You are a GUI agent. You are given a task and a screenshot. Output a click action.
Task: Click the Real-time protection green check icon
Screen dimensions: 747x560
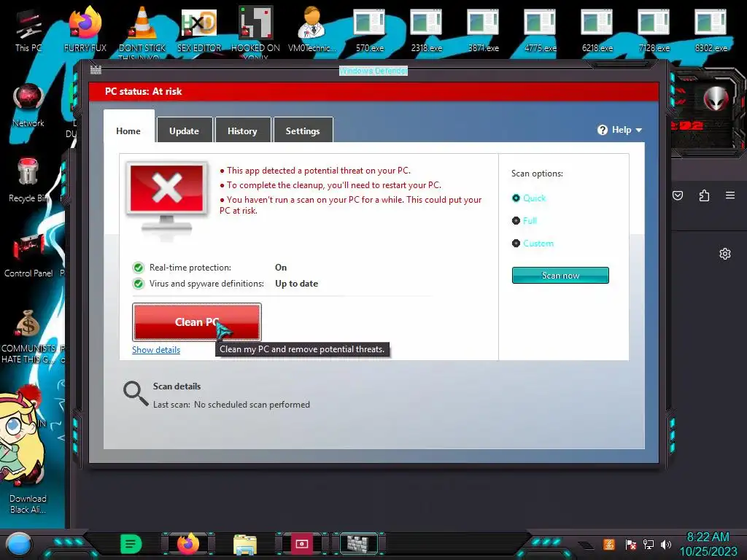(x=138, y=268)
